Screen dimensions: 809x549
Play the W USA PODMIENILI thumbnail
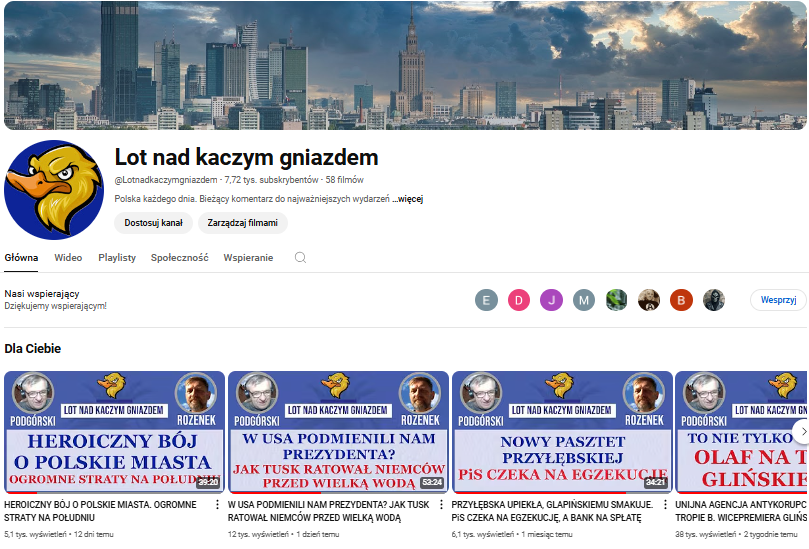tap(338, 432)
